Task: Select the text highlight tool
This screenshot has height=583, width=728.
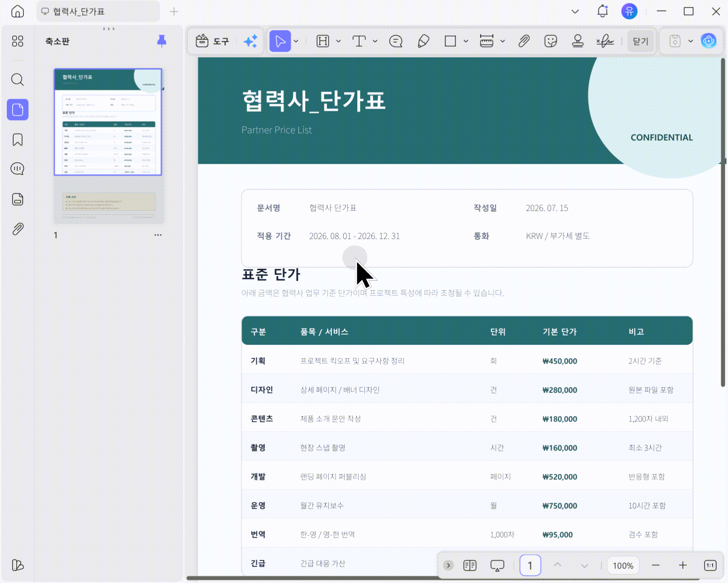Action: tap(323, 41)
